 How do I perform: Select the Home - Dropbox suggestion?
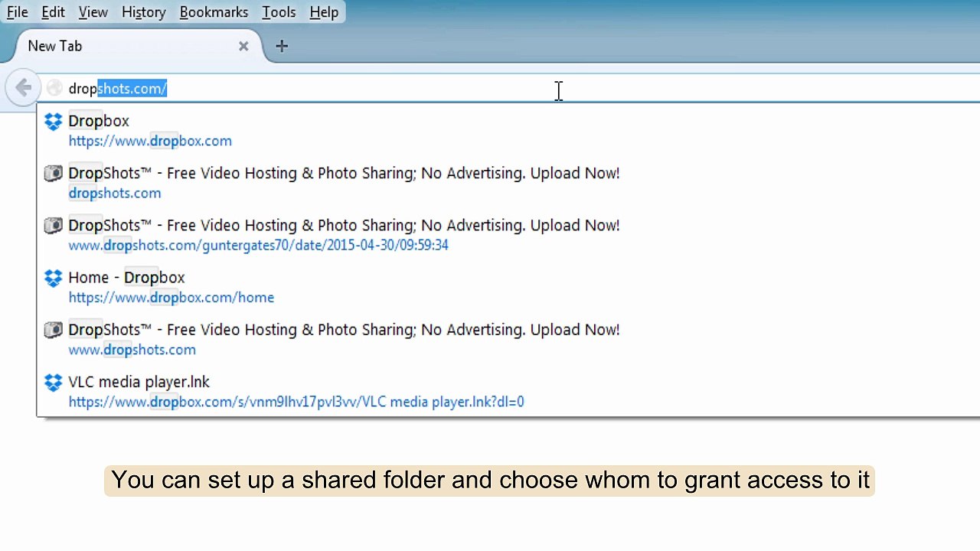click(x=508, y=286)
